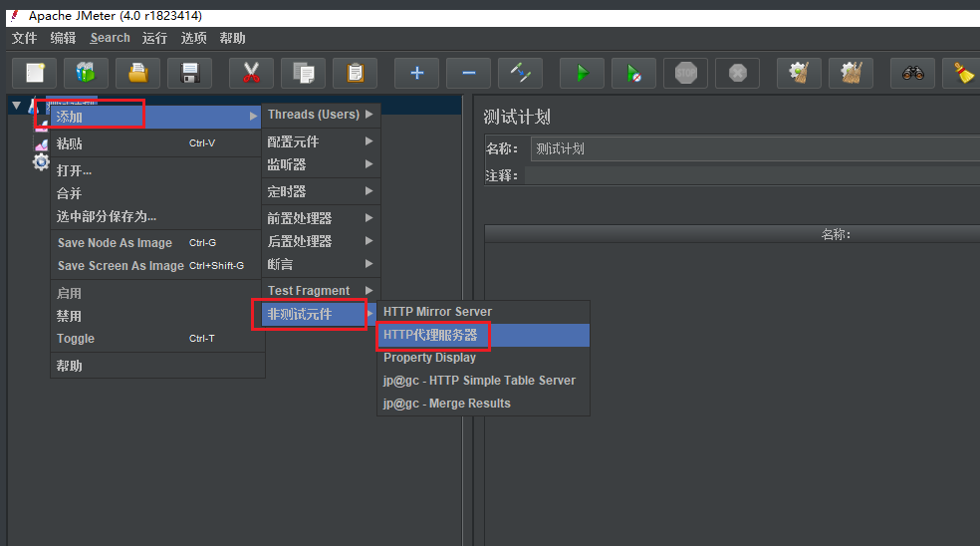This screenshot has width=980, height=546.
Task: Choose 选中部分保存为... context entry
Action: pyautogui.click(x=157, y=217)
